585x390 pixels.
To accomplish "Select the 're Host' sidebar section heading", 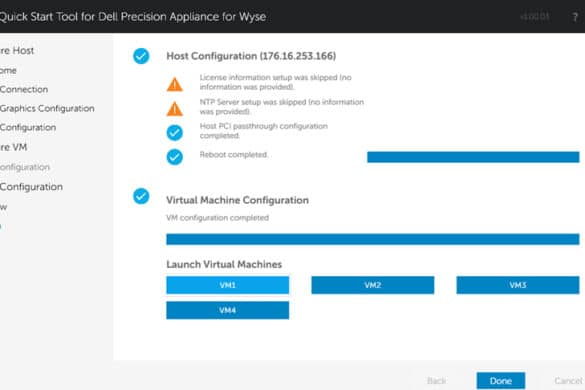I will click(17, 51).
